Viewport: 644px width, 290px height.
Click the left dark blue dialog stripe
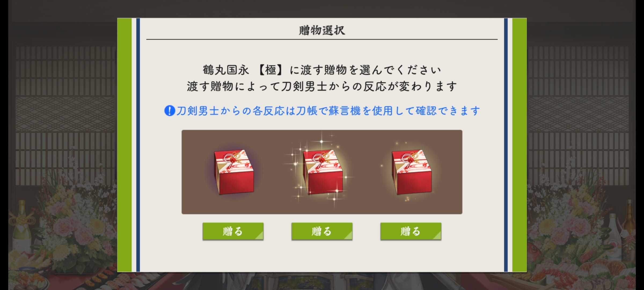click(138, 145)
